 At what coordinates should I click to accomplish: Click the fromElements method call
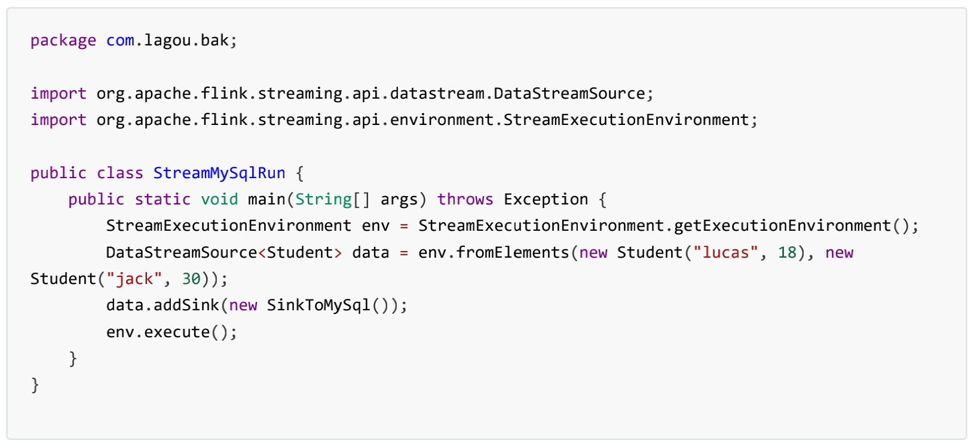tap(513, 252)
